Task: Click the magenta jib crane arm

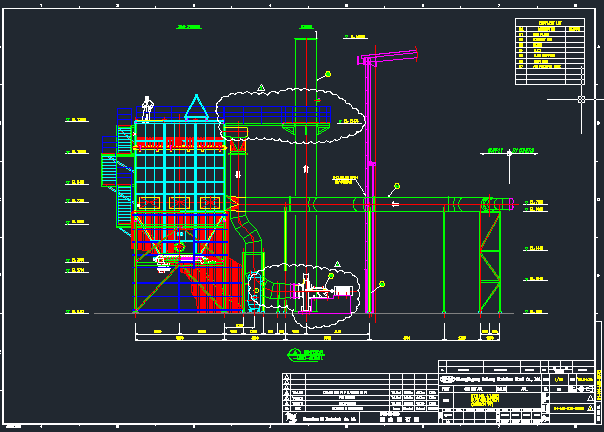Action: click(388, 57)
